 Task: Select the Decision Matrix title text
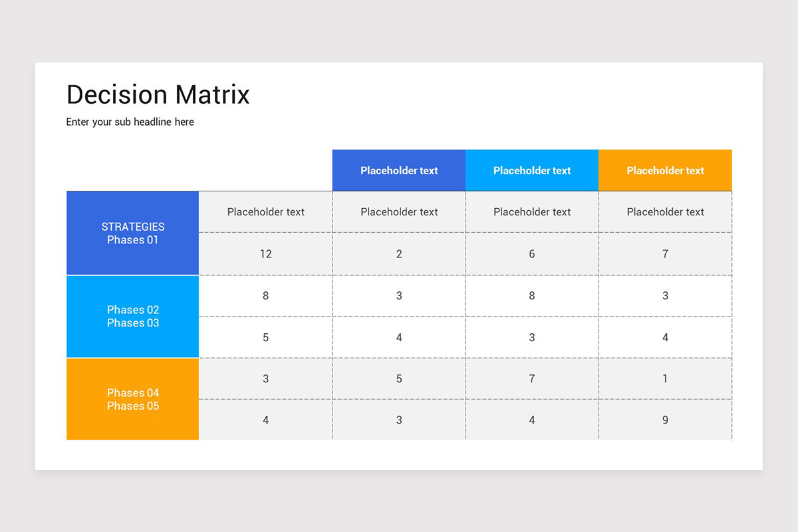[x=158, y=94]
